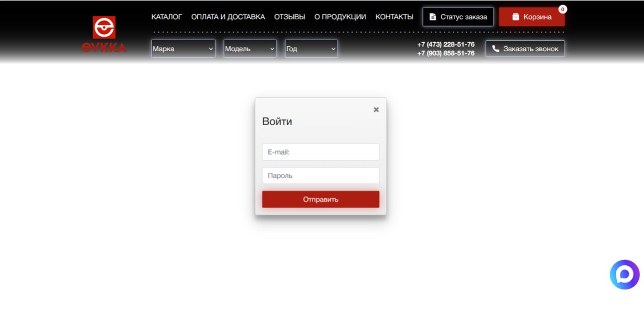644x311 pixels.
Task: Focus the E-mail input field
Action: pos(320,152)
